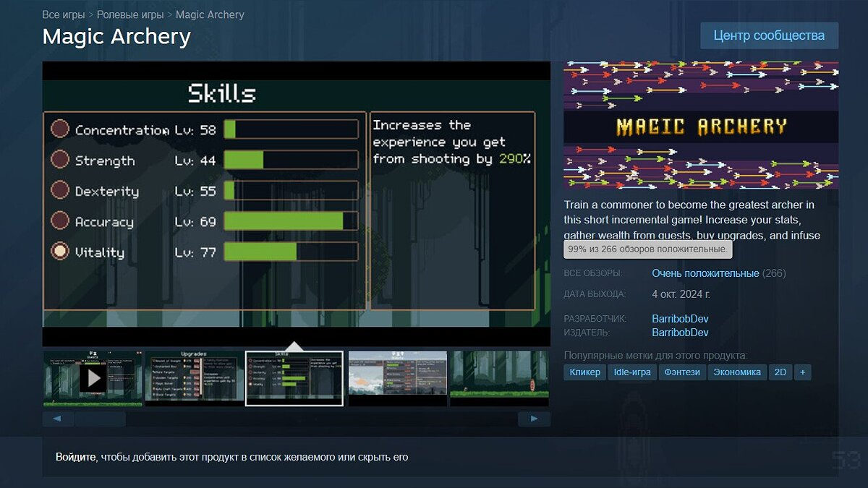Select the 'Экономика' tag
Screen dimensions: 868x488
tap(736, 372)
